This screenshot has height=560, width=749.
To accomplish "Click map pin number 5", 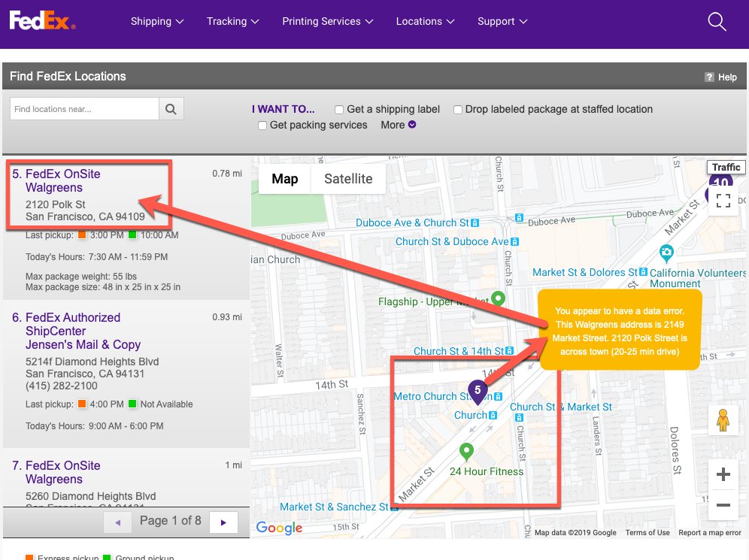I will 478,392.
